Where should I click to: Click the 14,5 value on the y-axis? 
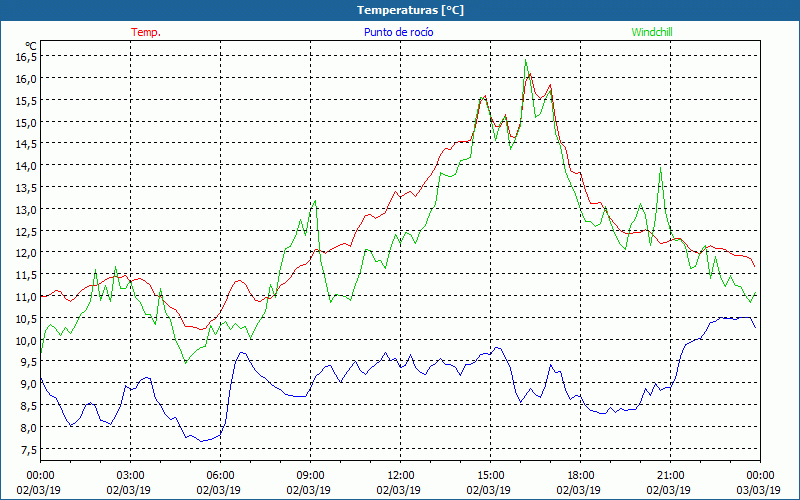pos(26,144)
